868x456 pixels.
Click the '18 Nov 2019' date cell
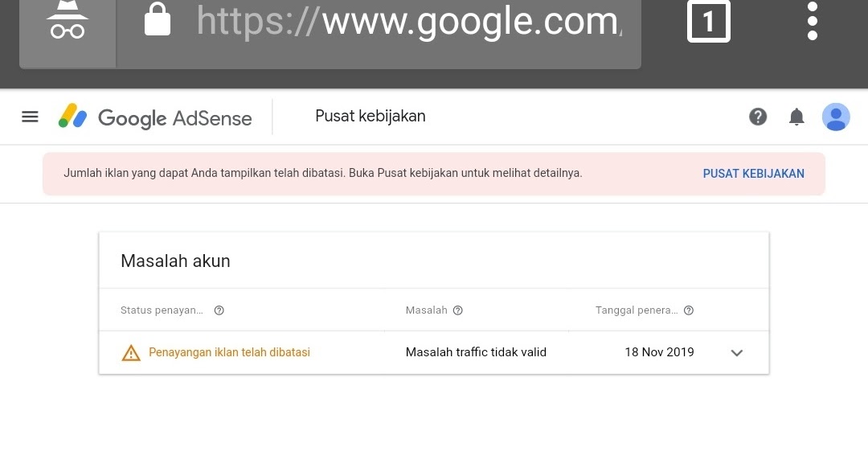pyautogui.click(x=659, y=352)
